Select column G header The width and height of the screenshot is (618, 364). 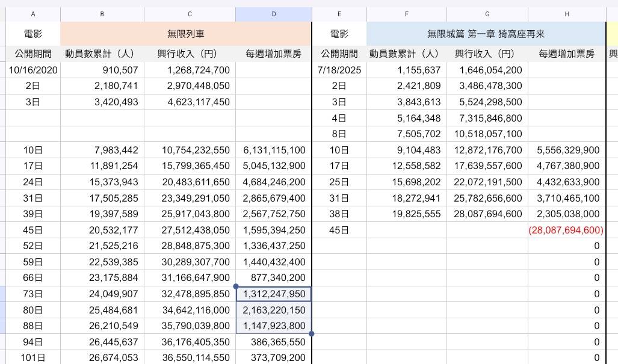(487, 14)
